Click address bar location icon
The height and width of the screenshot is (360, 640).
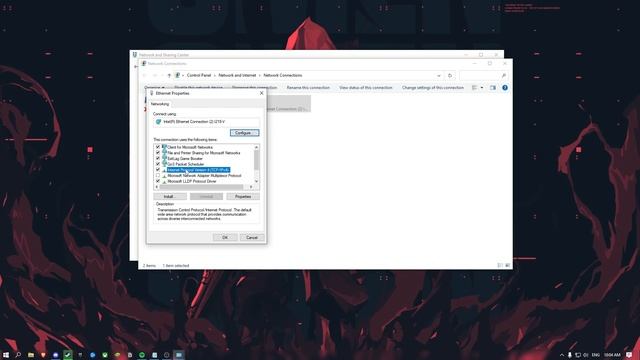tap(178, 76)
